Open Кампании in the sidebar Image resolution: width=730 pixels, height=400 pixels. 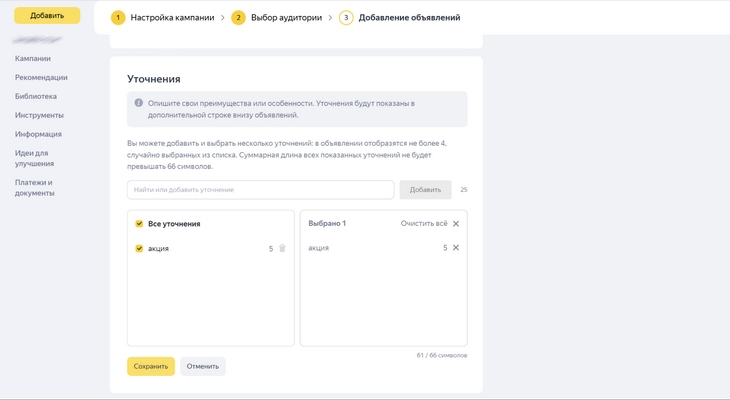pyautogui.click(x=33, y=59)
